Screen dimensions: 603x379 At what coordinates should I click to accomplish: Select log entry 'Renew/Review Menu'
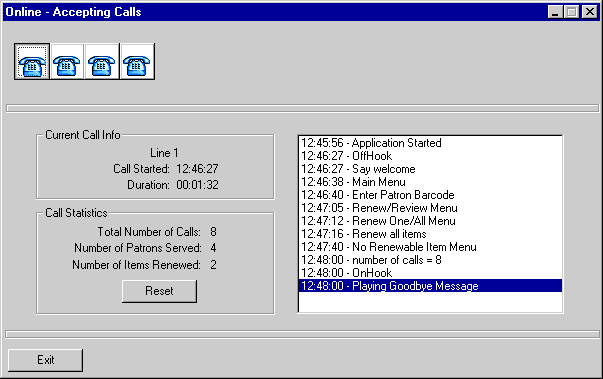[x=430, y=208]
